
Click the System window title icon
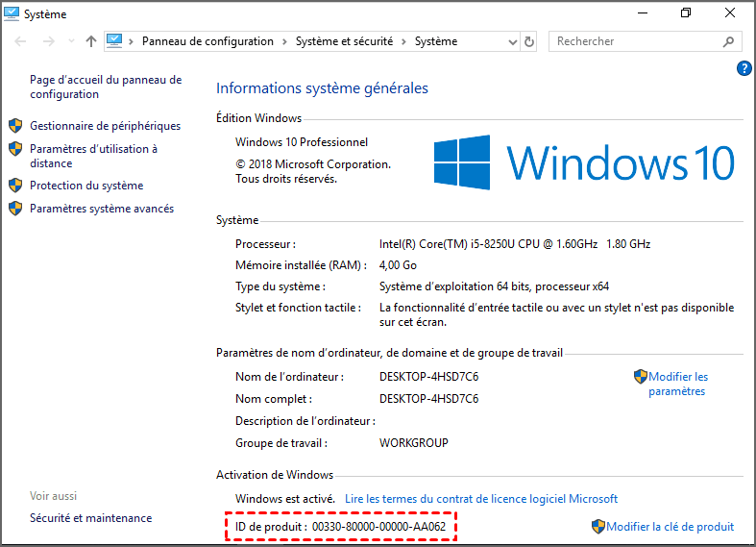click(x=12, y=13)
